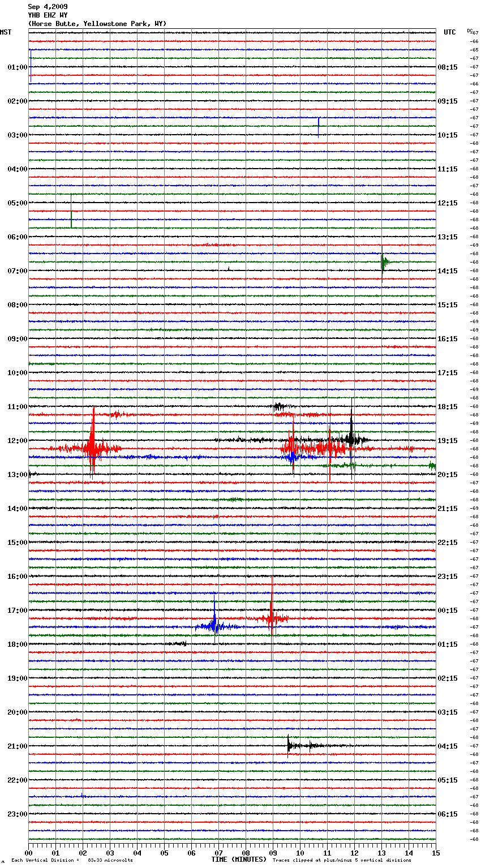
Task: Click the "04" minute tick label
Action: pos(137,853)
